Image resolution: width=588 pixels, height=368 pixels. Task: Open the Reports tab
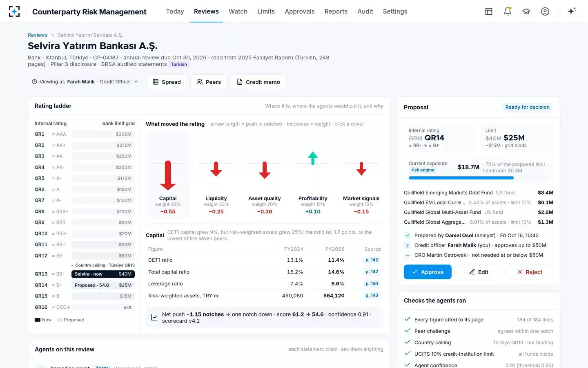336,11
